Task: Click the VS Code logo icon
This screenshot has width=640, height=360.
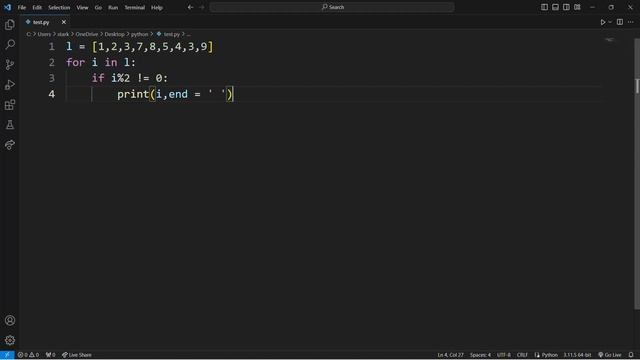Action: (x=7, y=7)
